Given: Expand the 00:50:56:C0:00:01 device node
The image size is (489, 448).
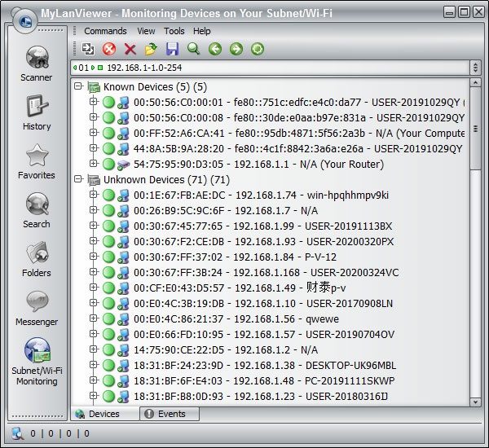Looking at the screenshot, I should [x=93, y=101].
